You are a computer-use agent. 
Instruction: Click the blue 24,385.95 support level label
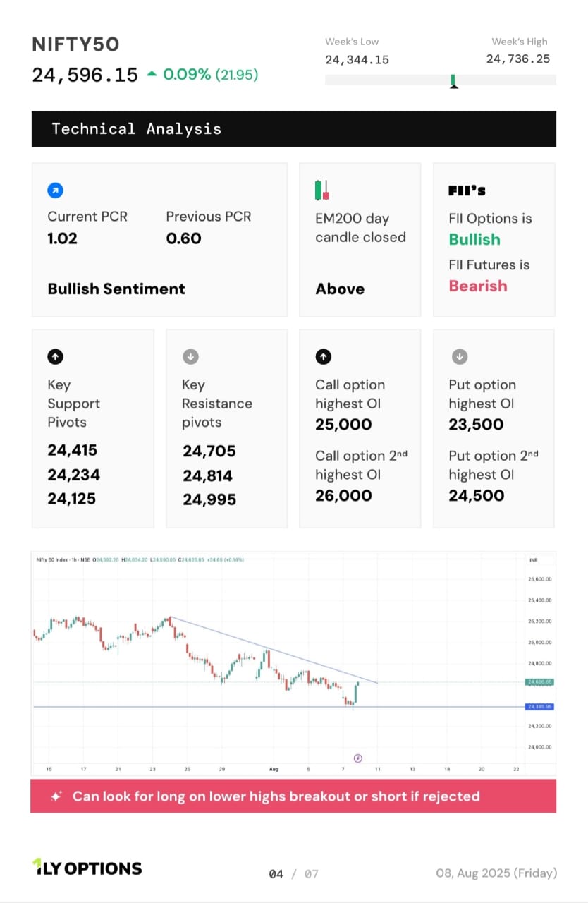pyautogui.click(x=539, y=706)
